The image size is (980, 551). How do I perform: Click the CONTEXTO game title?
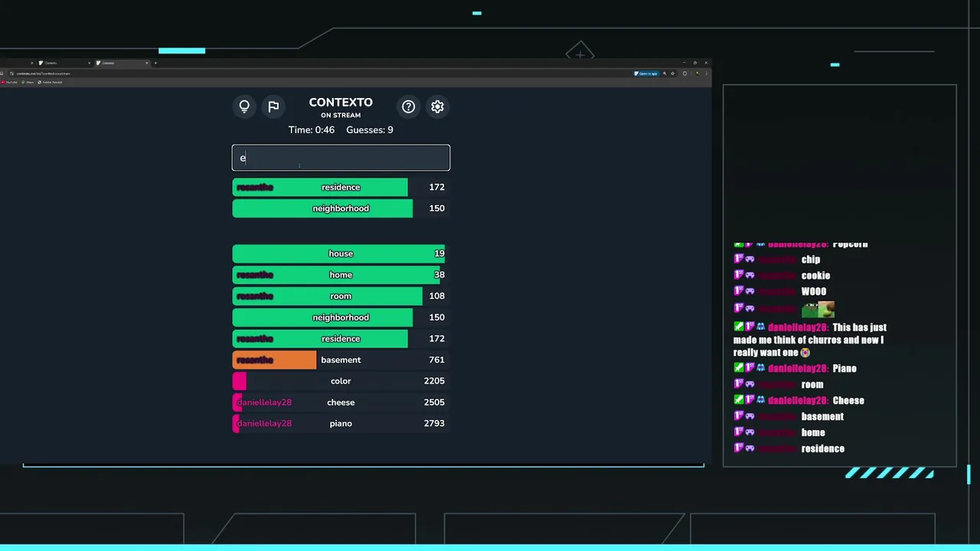pyautogui.click(x=341, y=103)
